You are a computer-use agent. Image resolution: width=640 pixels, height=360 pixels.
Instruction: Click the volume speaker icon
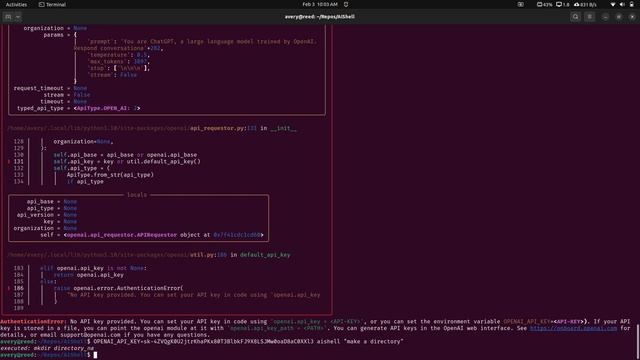pos(622,4)
